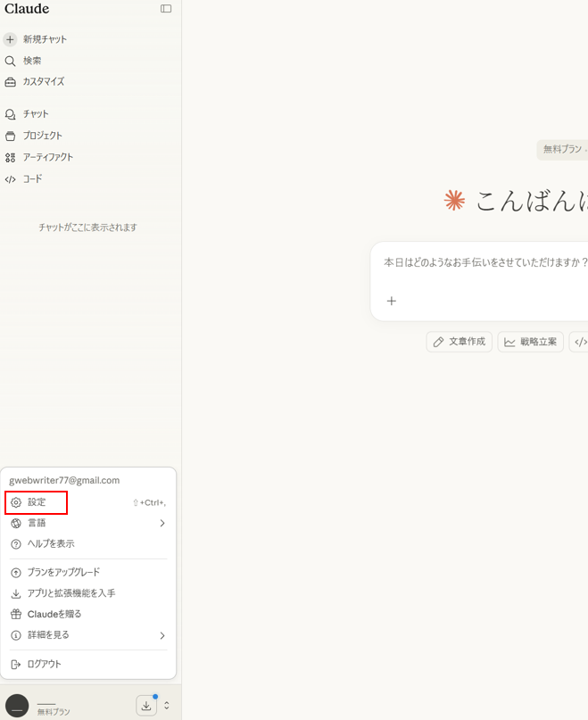Click the download icon for アプリと拡張機能を入手

16,593
